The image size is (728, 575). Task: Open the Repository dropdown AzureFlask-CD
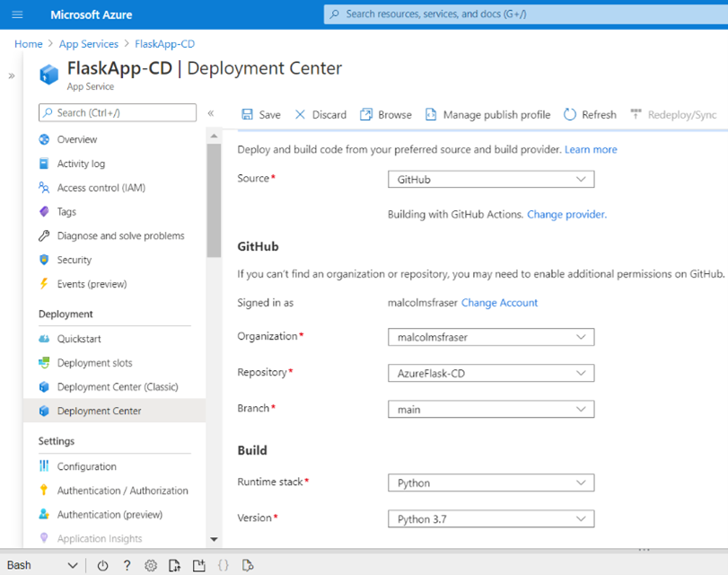point(491,373)
